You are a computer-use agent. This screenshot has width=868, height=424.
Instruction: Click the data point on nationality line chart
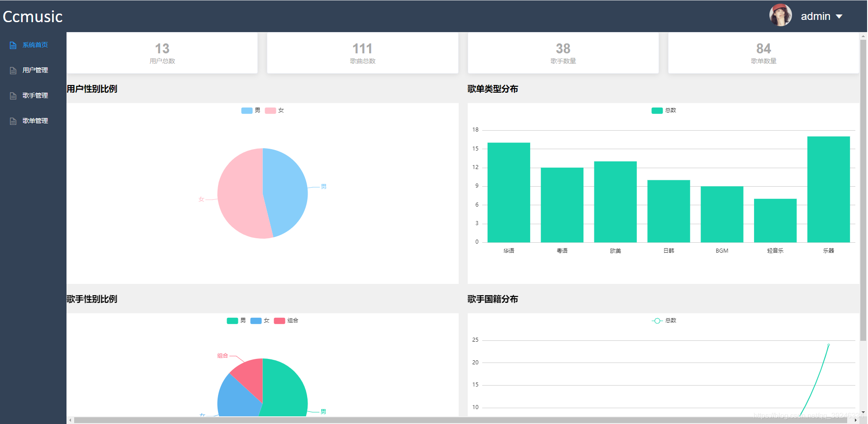(x=829, y=345)
